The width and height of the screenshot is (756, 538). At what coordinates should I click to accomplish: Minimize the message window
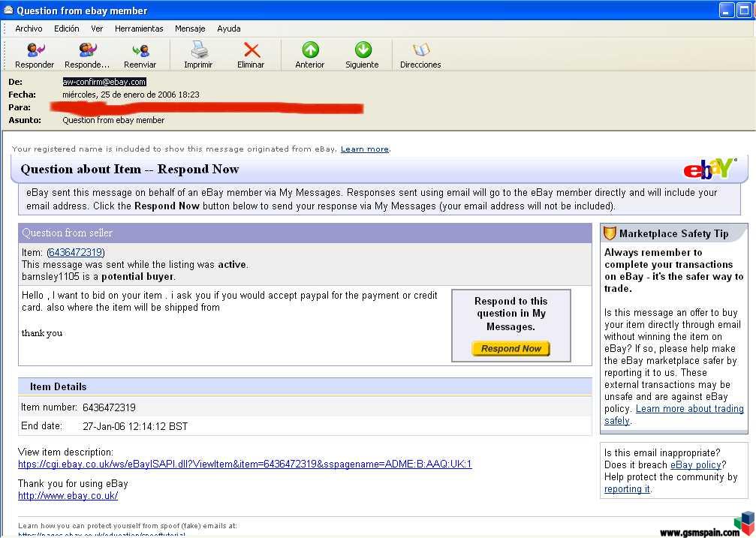[727, 10]
